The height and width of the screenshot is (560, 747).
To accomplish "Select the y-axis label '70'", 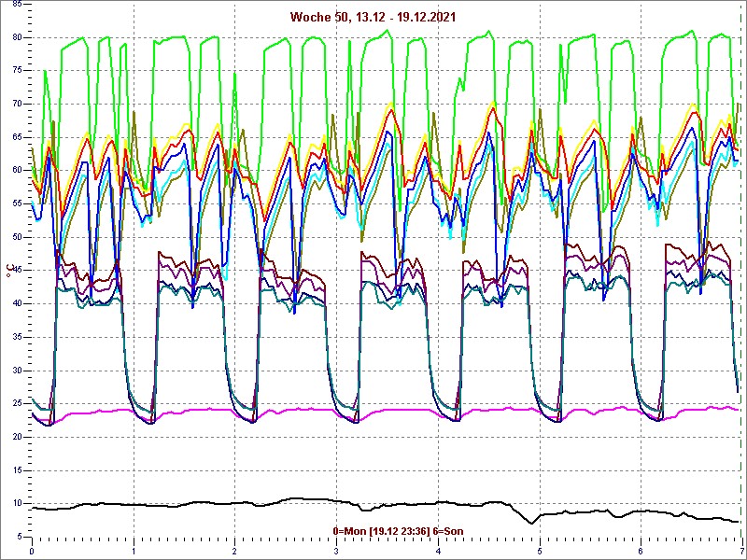I will point(17,104).
